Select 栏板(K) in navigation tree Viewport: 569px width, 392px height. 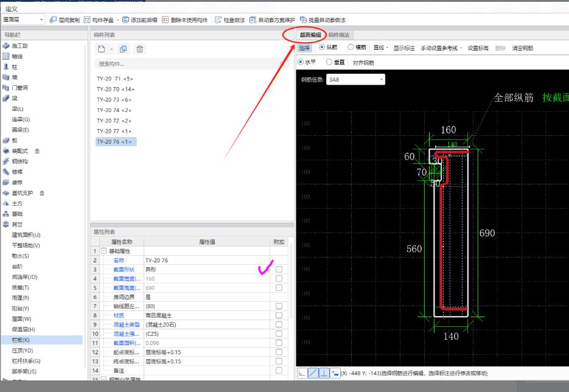pyautogui.click(x=21, y=340)
